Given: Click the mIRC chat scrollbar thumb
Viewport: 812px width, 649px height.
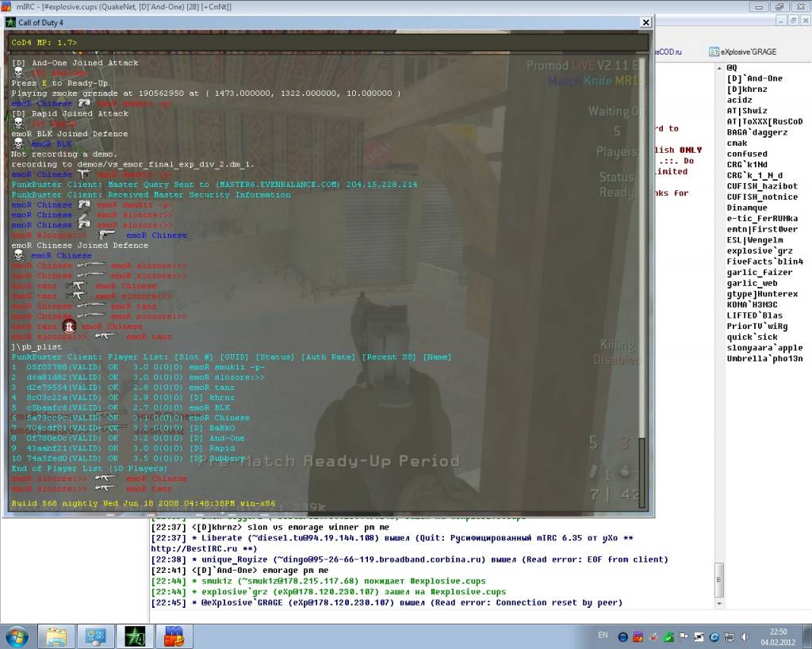Looking at the screenshot, I should 719,579.
